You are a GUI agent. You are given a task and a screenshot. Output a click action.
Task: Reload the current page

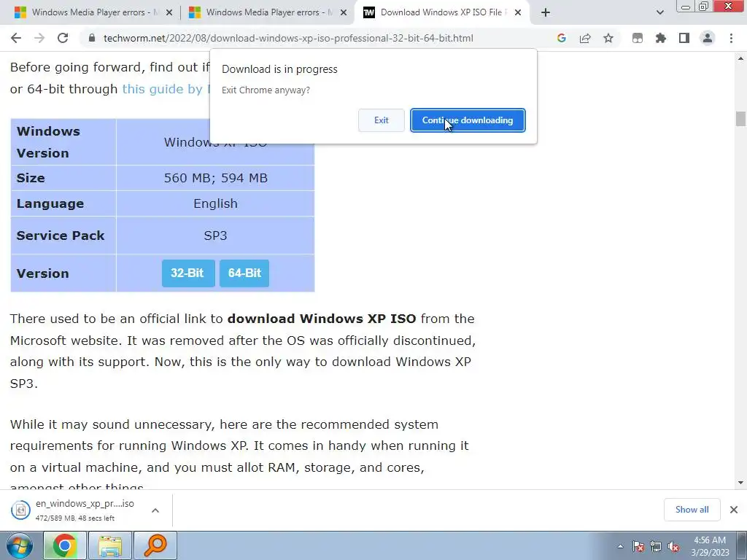[x=63, y=38]
